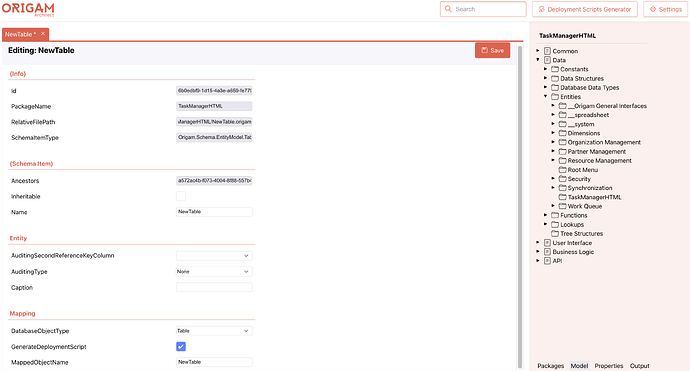Click the folder icon beside Tree Structures
The width and height of the screenshot is (690, 371).
click(x=555, y=233)
